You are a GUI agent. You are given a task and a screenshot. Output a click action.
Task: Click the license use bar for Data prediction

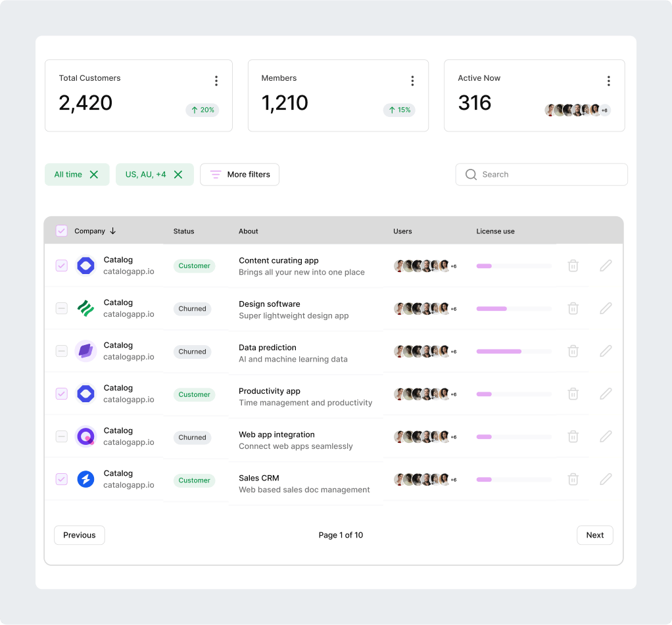pos(514,352)
